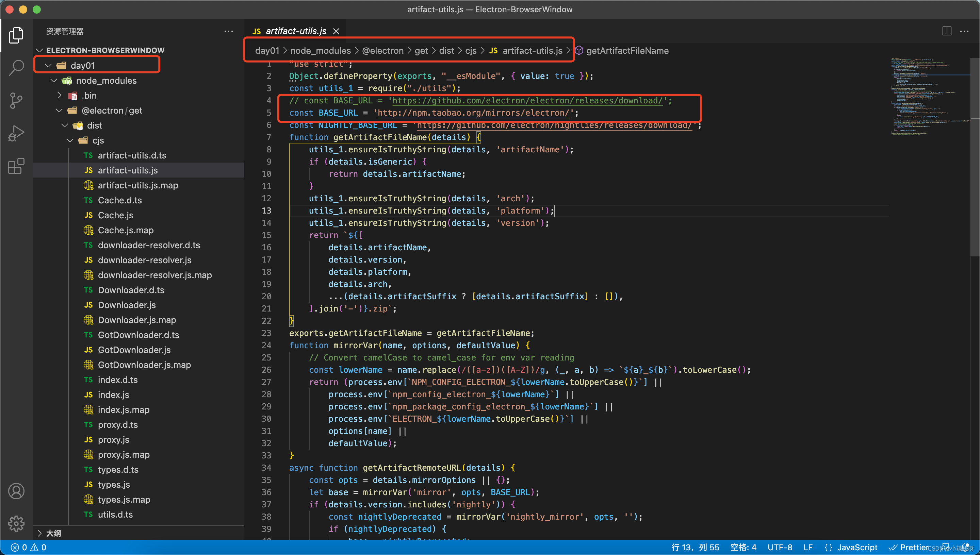
Task: Open the Explorer view in activity bar
Action: [16, 35]
